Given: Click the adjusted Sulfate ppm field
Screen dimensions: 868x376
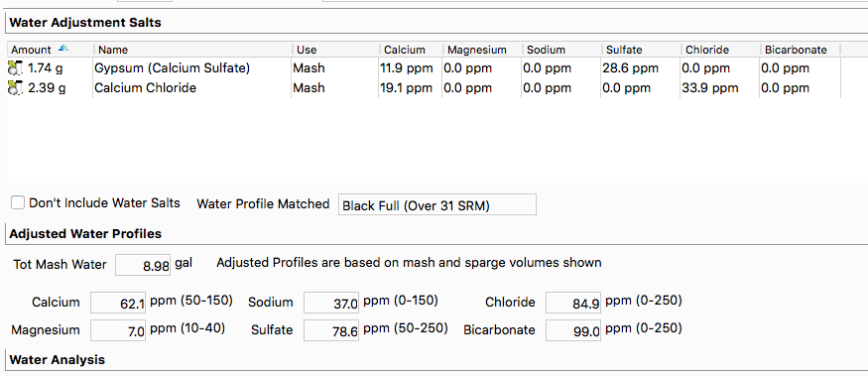Looking at the screenshot, I should [331, 330].
